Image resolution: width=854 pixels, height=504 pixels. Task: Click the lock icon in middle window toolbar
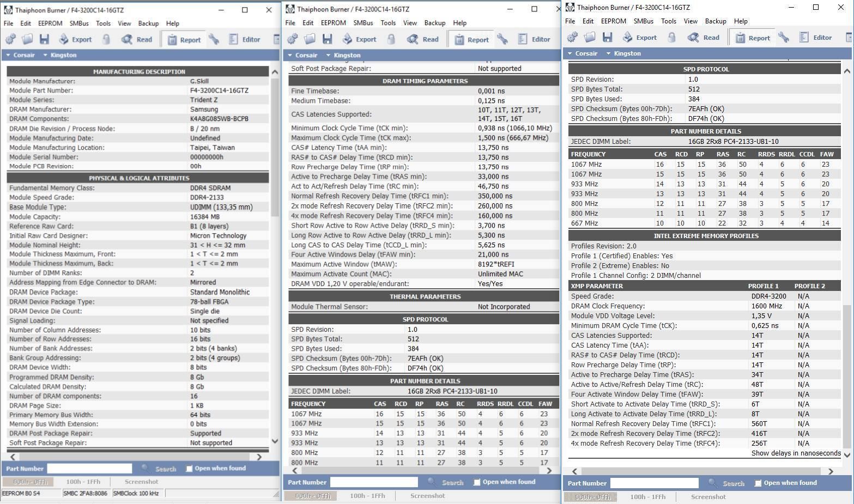tap(391, 39)
